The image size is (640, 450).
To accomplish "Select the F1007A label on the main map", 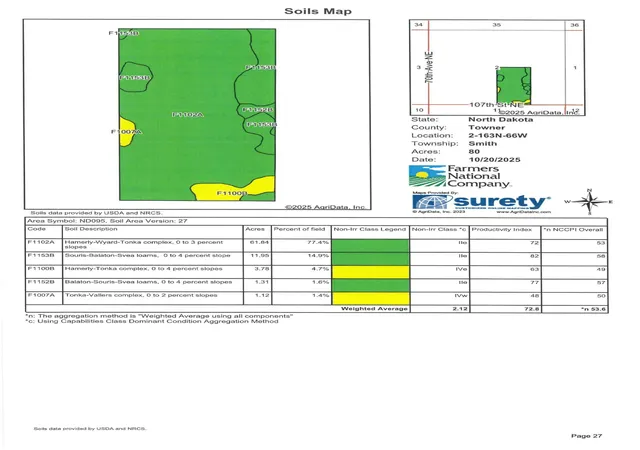I will click(x=126, y=131).
